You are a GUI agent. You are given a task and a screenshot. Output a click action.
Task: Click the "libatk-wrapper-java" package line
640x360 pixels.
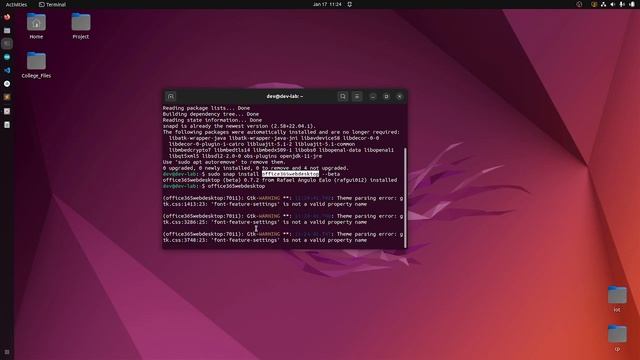coord(274,138)
